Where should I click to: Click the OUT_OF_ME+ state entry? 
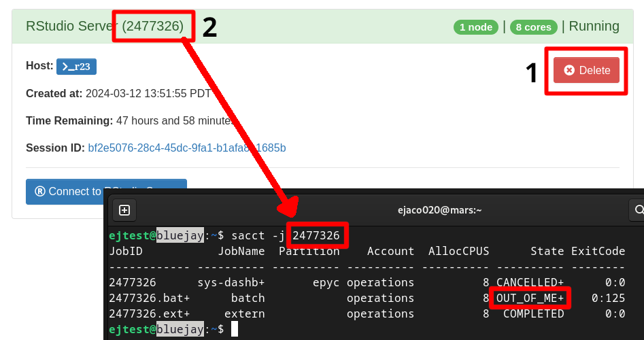click(530, 298)
